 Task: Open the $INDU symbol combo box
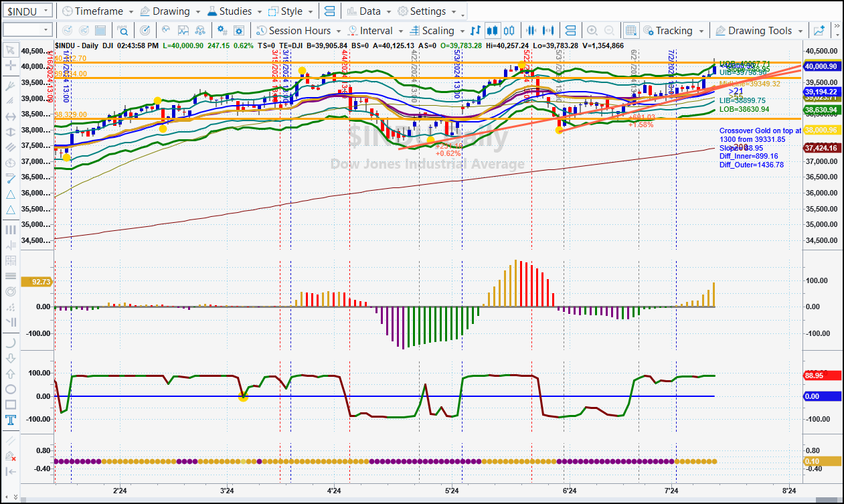click(27, 11)
